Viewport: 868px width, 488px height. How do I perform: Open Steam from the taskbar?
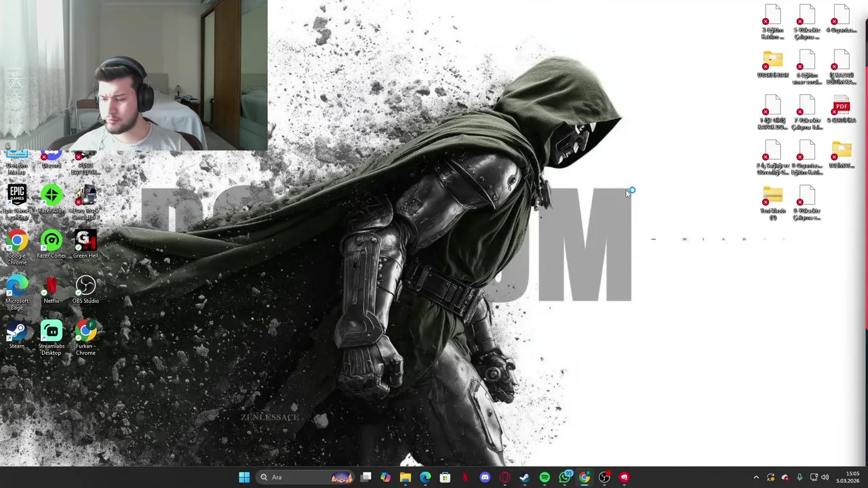(524, 477)
